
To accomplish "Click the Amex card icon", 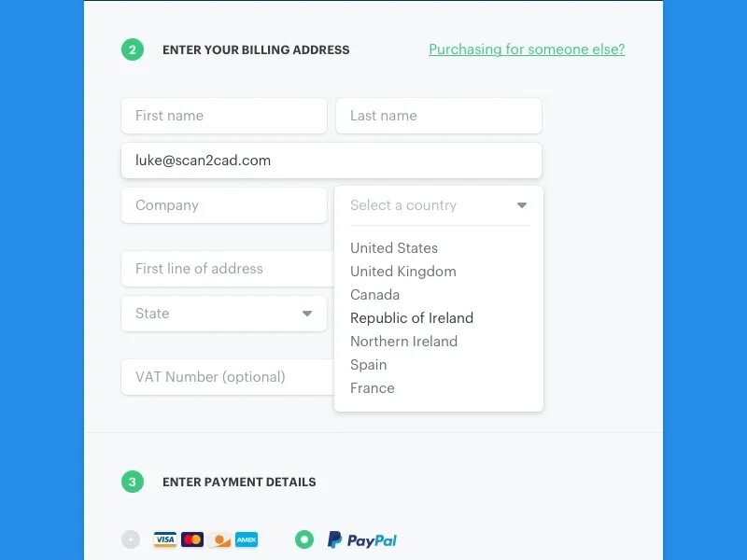I will 247,539.
